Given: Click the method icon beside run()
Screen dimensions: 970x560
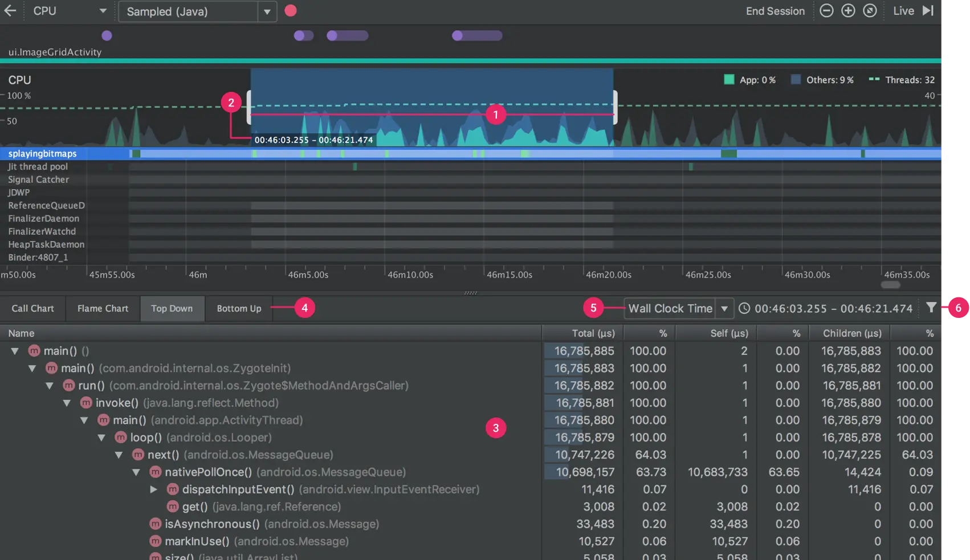Looking at the screenshot, I should click(x=69, y=386).
